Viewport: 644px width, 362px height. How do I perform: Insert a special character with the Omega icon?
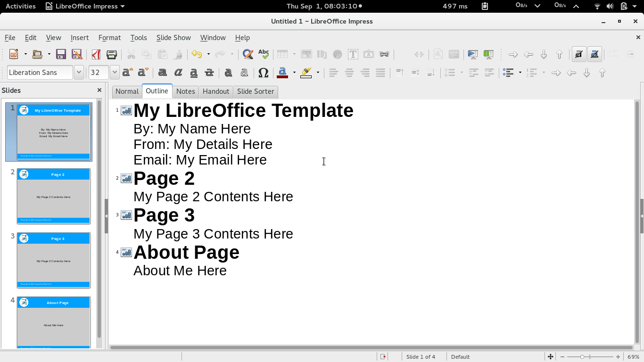coord(264,73)
